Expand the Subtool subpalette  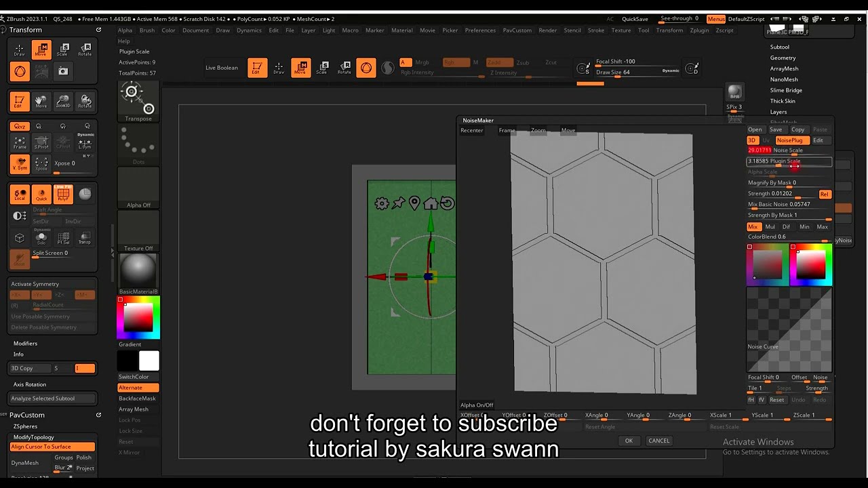point(780,47)
